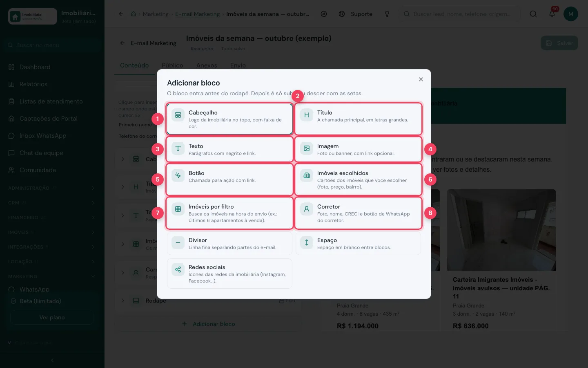Expand the FINANCEIRO menu section
Image resolution: width=588 pixels, height=368 pixels.
tap(52, 218)
